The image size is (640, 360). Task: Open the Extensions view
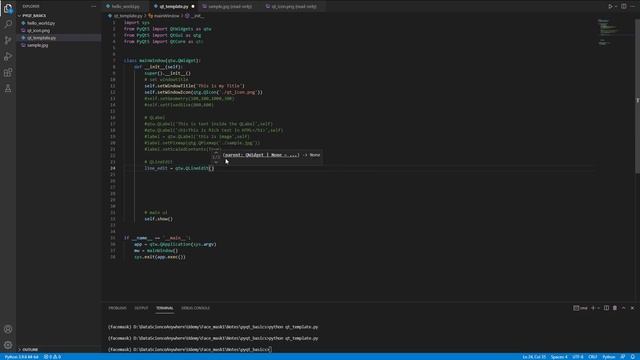coord(8,73)
